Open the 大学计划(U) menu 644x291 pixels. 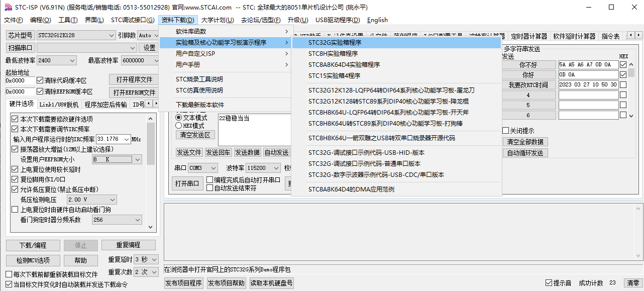(x=218, y=20)
